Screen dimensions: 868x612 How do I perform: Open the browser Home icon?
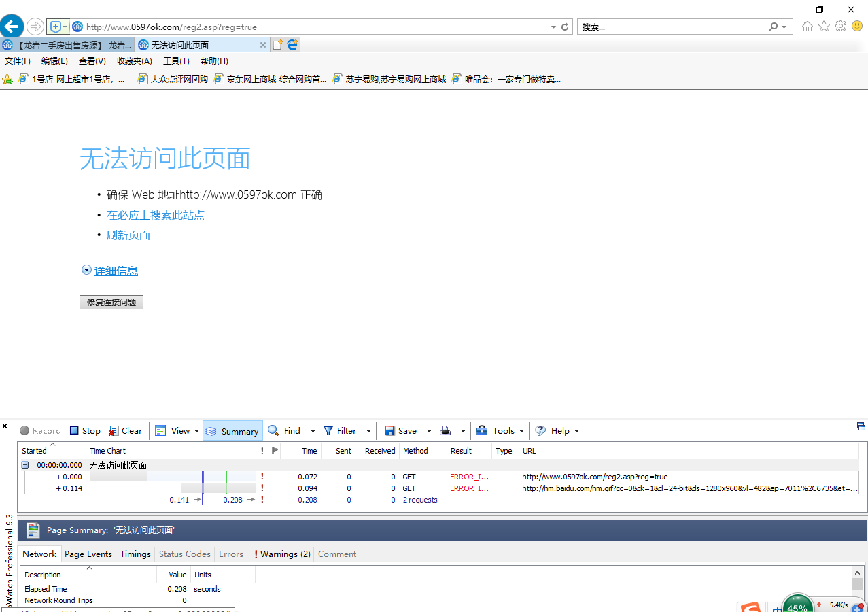(x=808, y=27)
